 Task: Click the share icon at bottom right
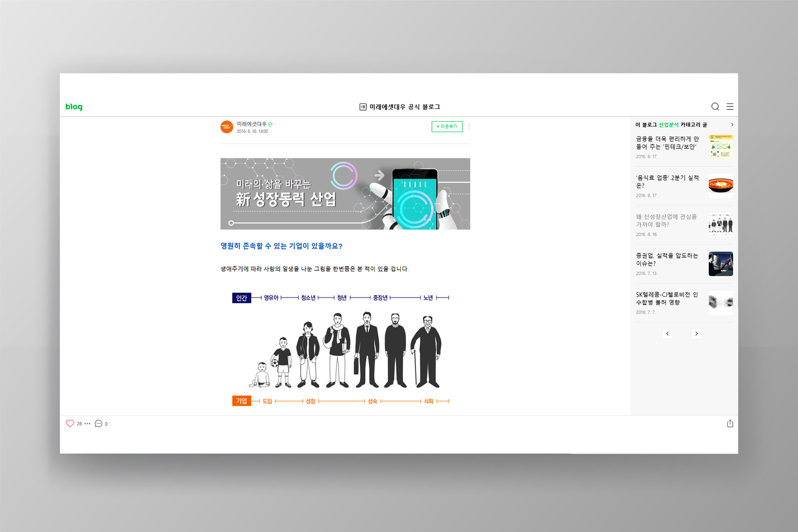[730, 423]
